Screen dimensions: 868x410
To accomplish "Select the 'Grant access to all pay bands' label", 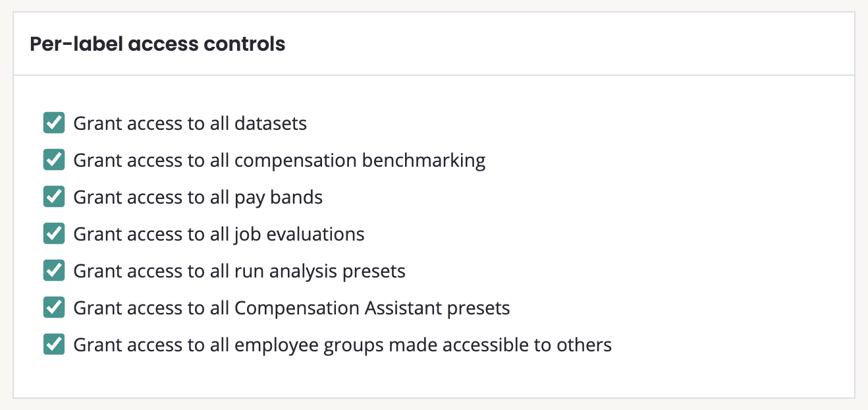I will [198, 197].
